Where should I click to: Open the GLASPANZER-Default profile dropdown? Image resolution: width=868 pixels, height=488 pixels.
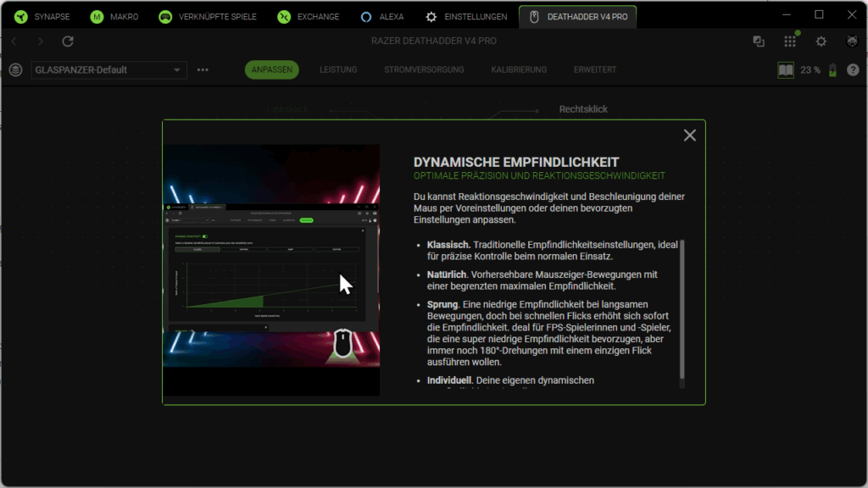(x=108, y=69)
